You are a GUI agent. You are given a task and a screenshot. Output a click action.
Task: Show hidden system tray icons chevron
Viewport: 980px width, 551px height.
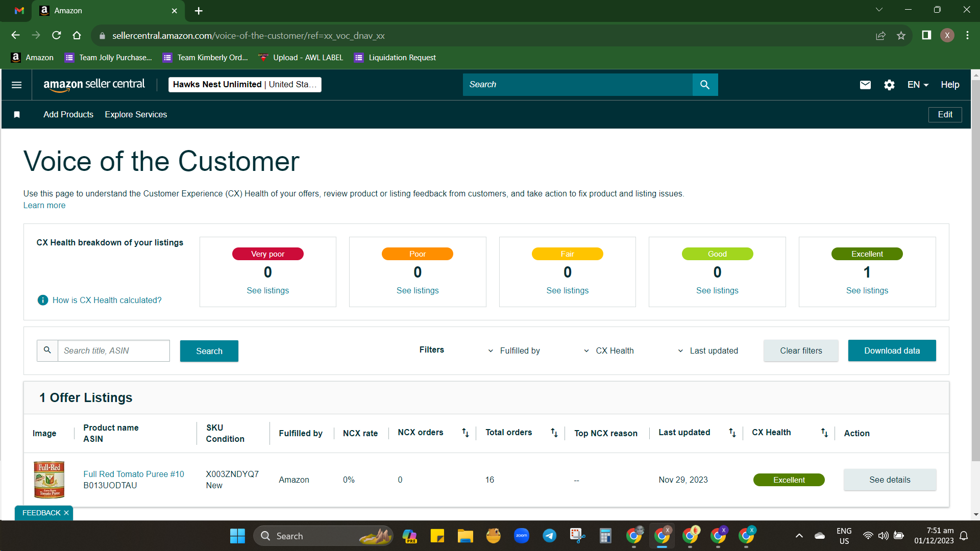pyautogui.click(x=799, y=536)
